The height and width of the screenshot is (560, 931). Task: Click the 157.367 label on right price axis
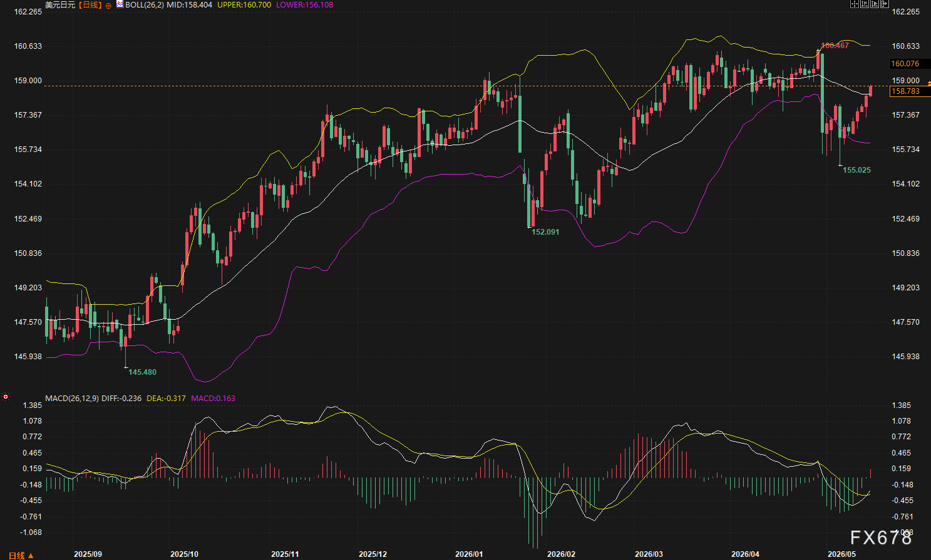(905, 115)
